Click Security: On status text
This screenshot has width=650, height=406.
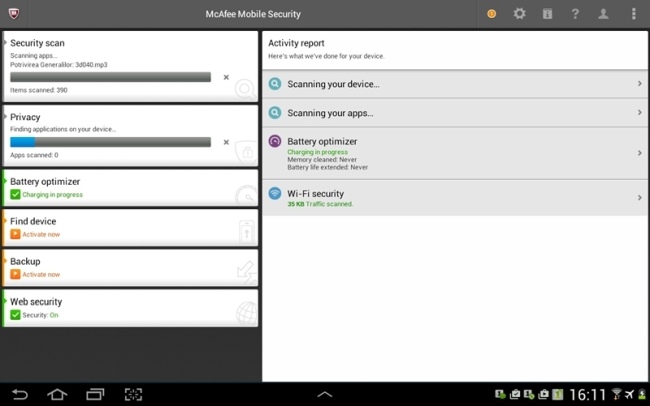(x=40, y=315)
